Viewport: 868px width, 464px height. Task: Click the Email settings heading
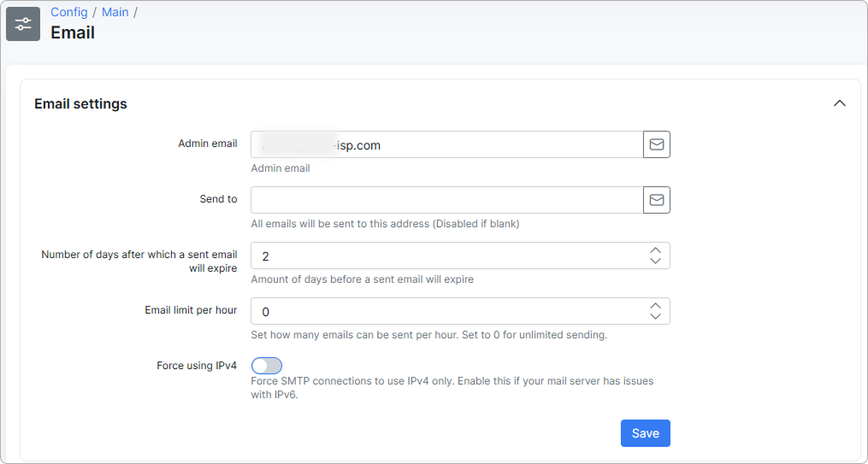click(81, 104)
